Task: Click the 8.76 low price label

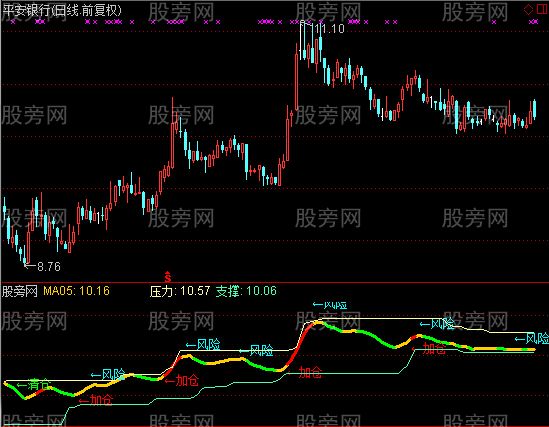Action: 49,267
